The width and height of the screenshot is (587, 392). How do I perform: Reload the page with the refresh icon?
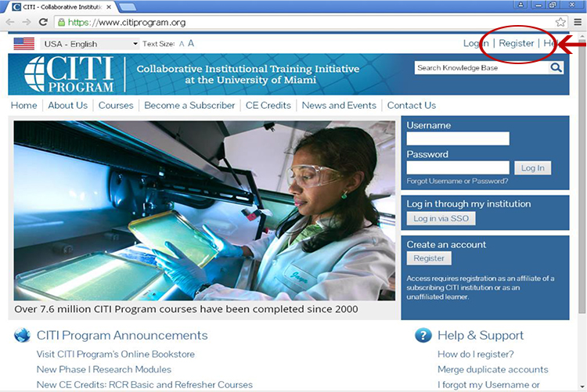(43, 22)
